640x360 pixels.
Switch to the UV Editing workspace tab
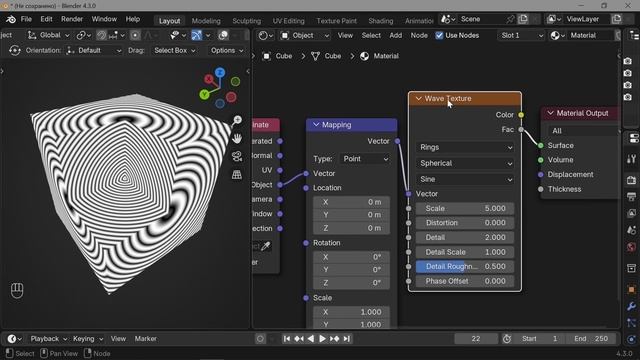tap(289, 21)
